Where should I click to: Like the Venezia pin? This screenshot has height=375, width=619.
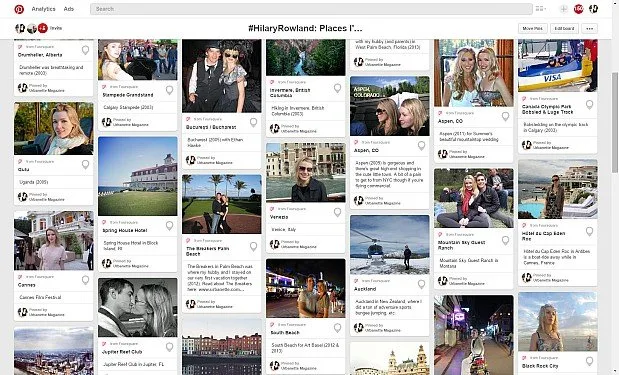(x=338, y=212)
